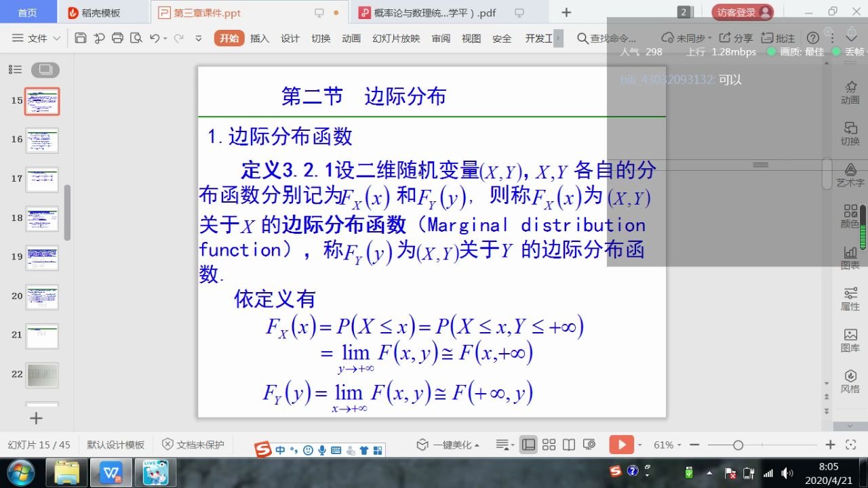Screen dimensions: 868x488
Task: Toggle the Sogou 中 Chinese/English mode
Action: [280, 450]
